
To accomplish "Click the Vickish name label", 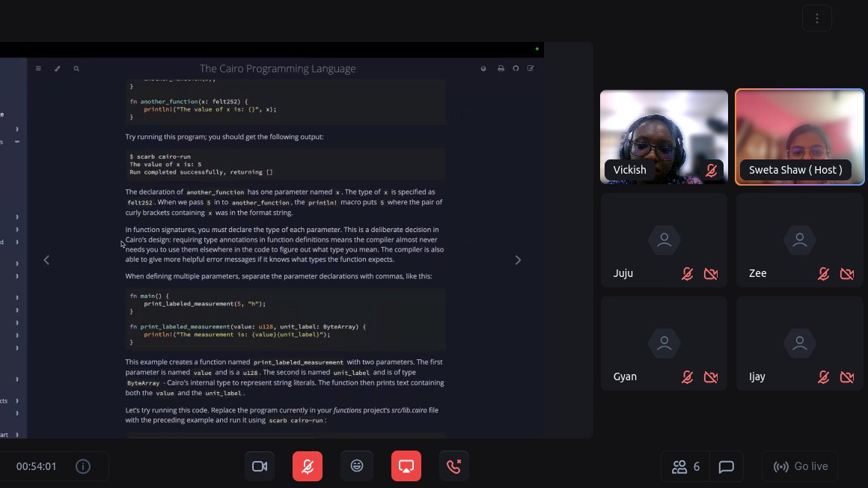I will point(629,170).
